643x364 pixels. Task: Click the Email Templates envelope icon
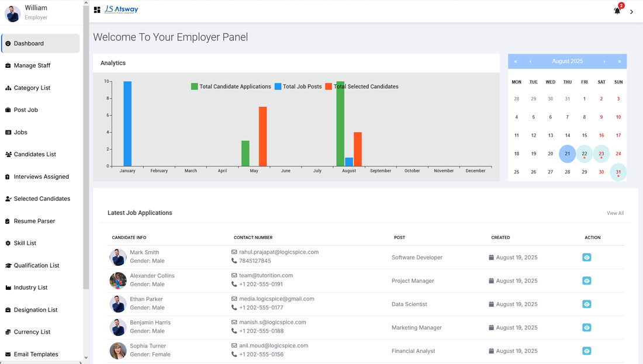[x=8, y=354]
